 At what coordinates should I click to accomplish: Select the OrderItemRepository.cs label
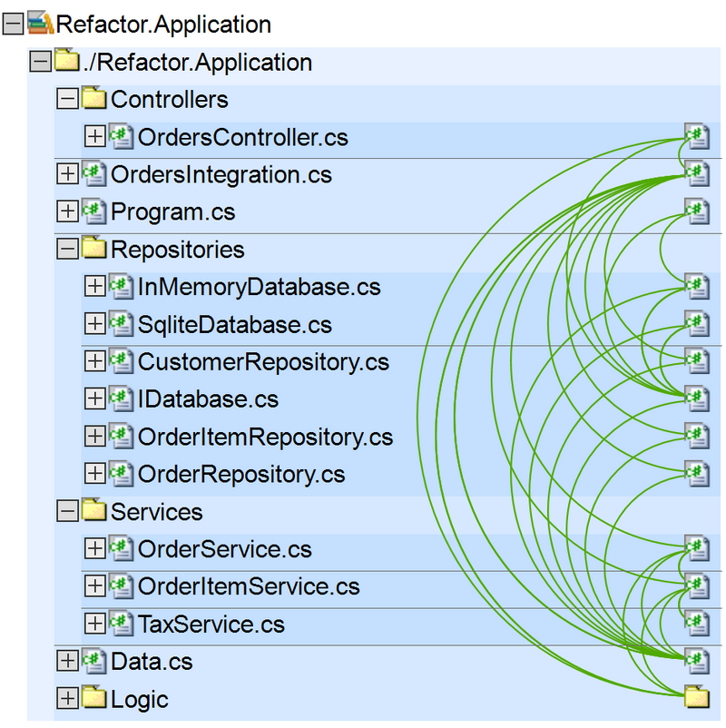point(266,438)
